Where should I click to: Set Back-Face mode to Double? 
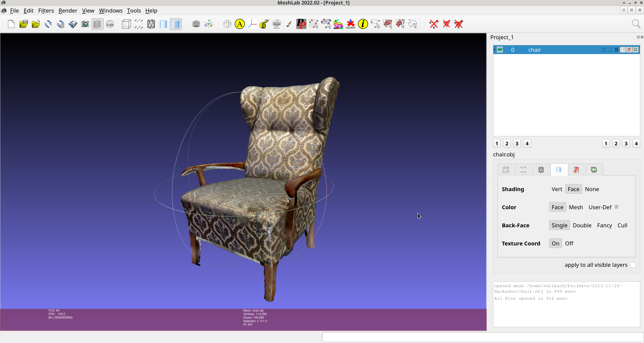(582, 225)
